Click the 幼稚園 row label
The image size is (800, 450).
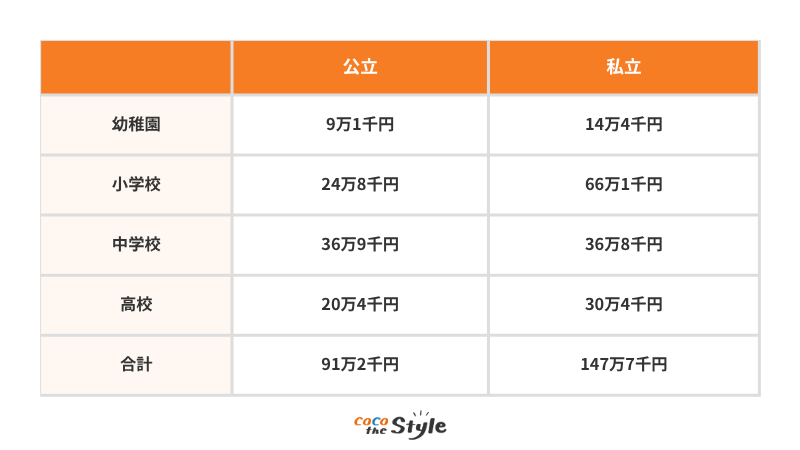136,124
